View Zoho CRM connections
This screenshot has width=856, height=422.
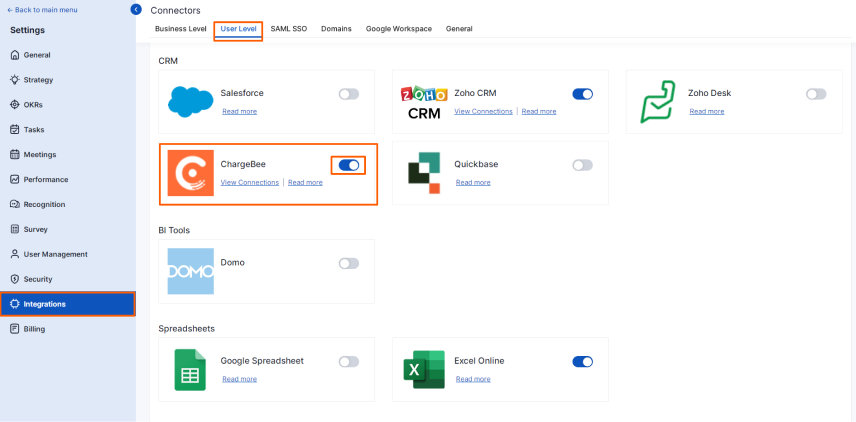click(483, 111)
